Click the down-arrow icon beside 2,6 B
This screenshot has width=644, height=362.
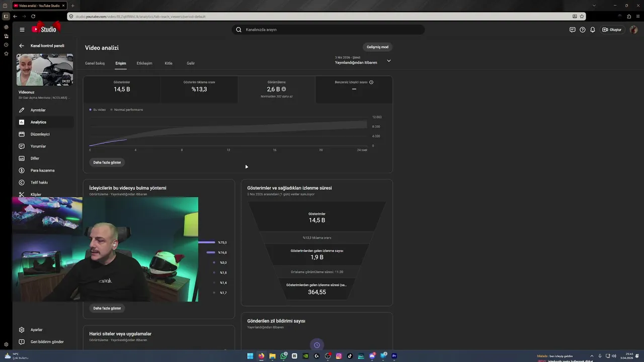coord(284,89)
